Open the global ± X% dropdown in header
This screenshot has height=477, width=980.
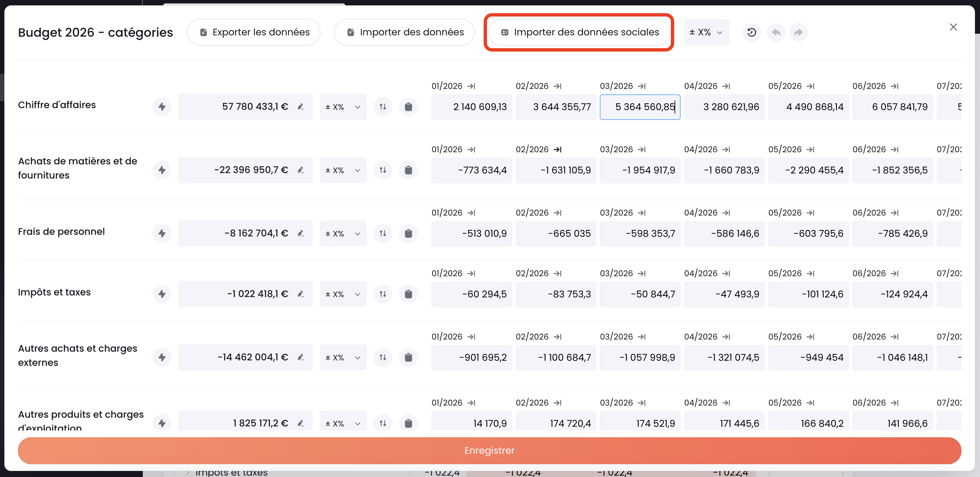click(706, 32)
